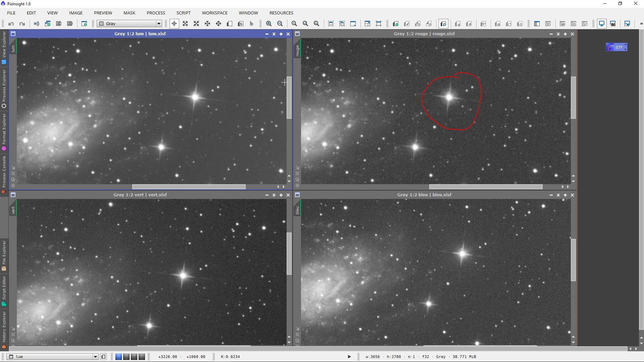Screen dimensions: 644x362
Task: Iconize the vert.xisf image window
Action: pos(267,195)
